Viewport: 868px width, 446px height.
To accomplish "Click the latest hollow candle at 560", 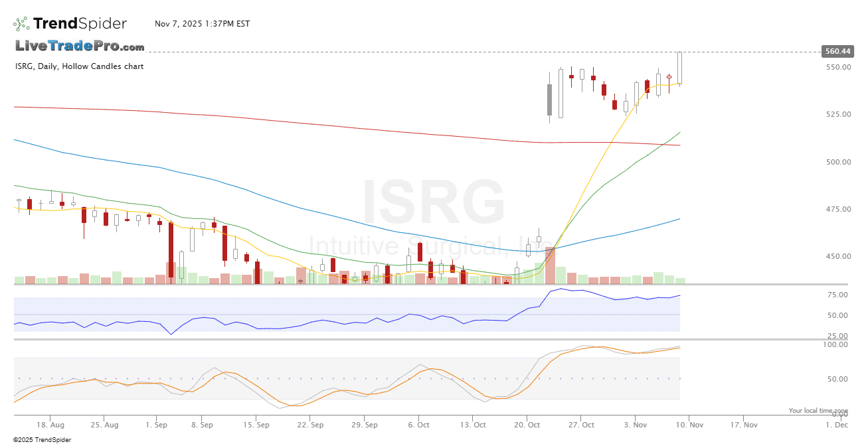I will pos(680,68).
